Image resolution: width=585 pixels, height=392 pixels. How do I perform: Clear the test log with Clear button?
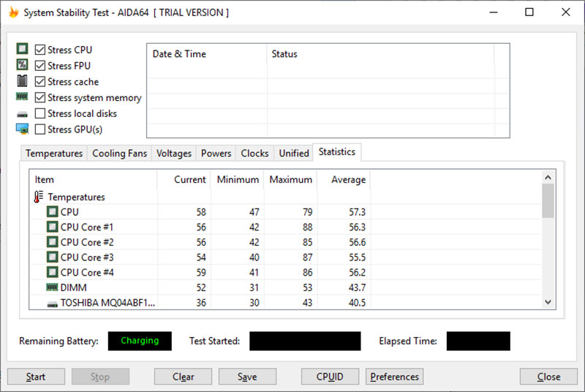(184, 377)
